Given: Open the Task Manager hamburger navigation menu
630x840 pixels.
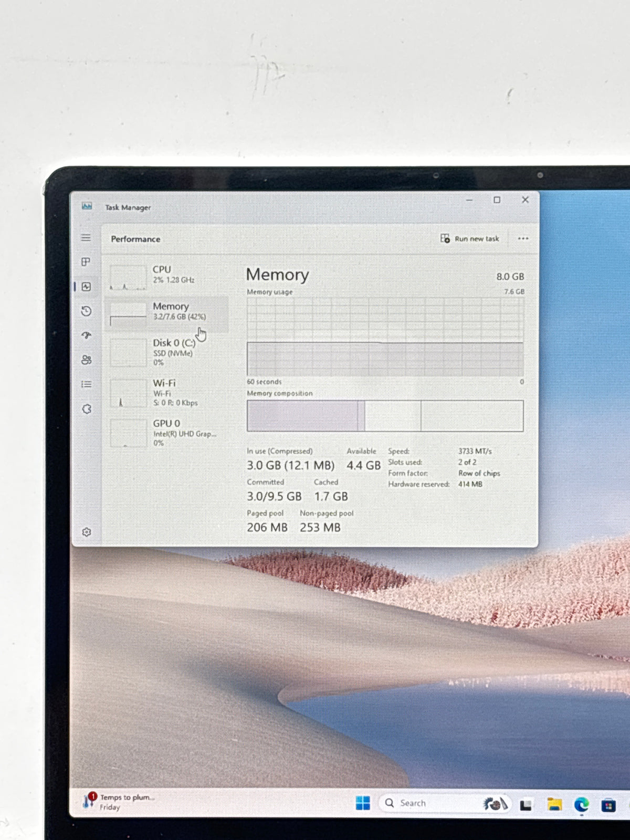Looking at the screenshot, I should (86, 238).
